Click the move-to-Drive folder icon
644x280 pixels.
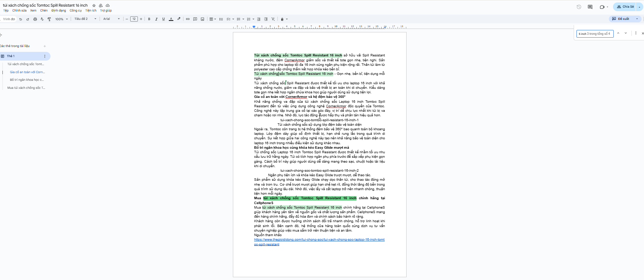tap(101, 6)
